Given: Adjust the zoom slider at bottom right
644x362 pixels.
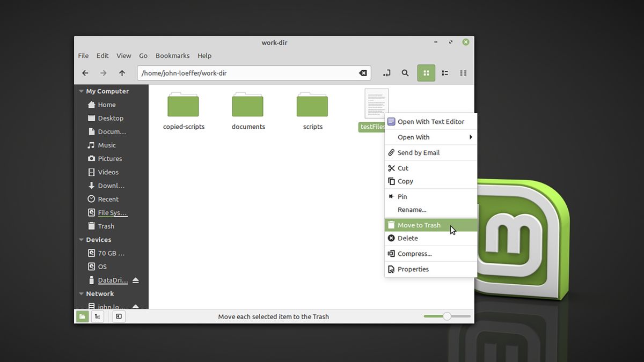Looking at the screenshot, I should coord(447,316).
